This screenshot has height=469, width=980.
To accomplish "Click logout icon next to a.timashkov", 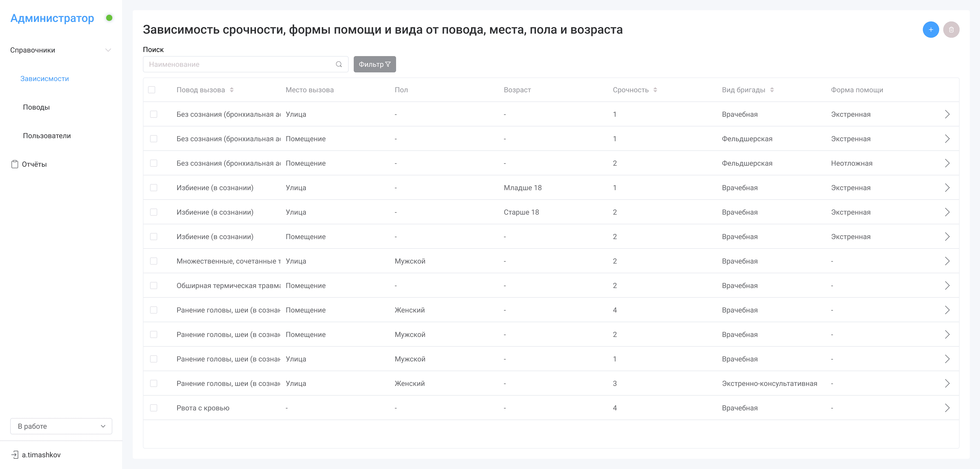I will pyautogui.click(x=15, y=454).
